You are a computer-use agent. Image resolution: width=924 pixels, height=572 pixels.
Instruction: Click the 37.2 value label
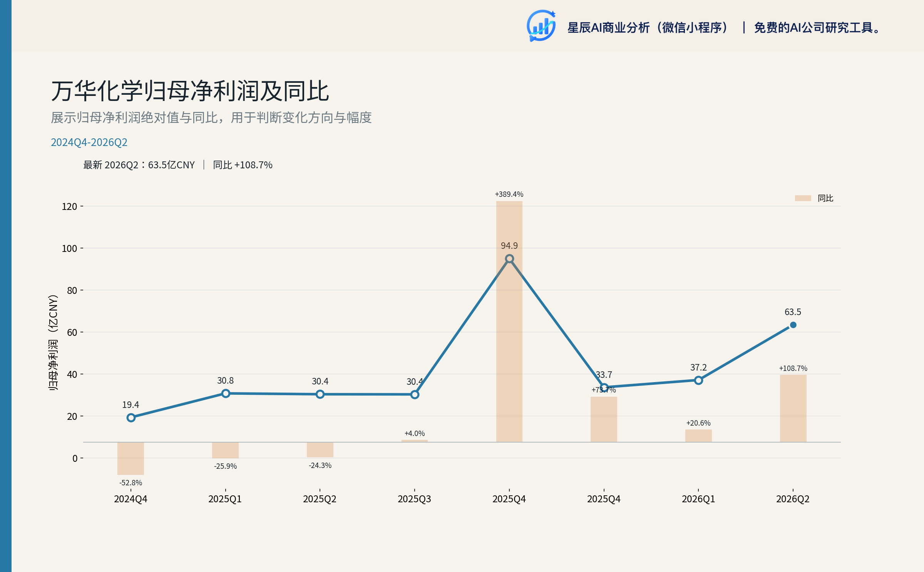[698, 367]
